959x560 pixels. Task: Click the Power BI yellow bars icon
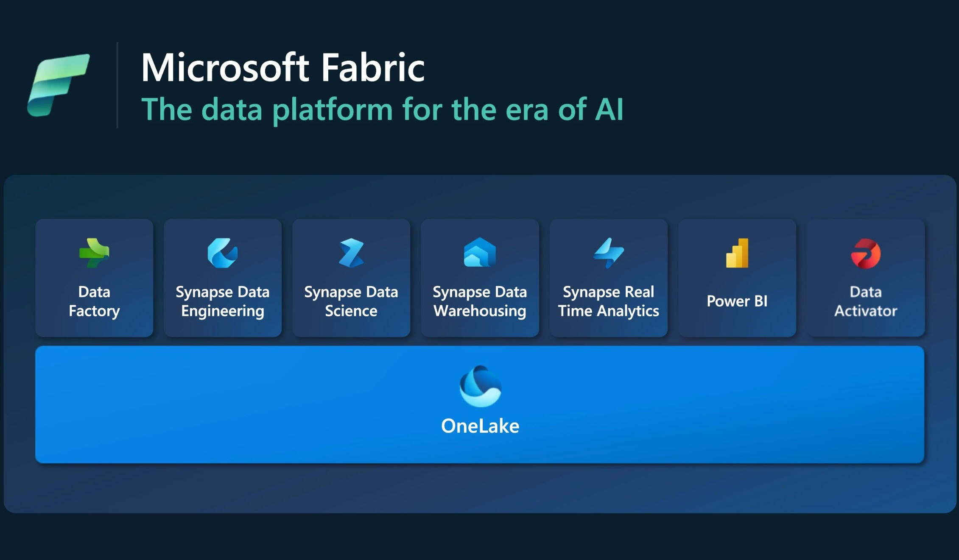click(737, 253)
